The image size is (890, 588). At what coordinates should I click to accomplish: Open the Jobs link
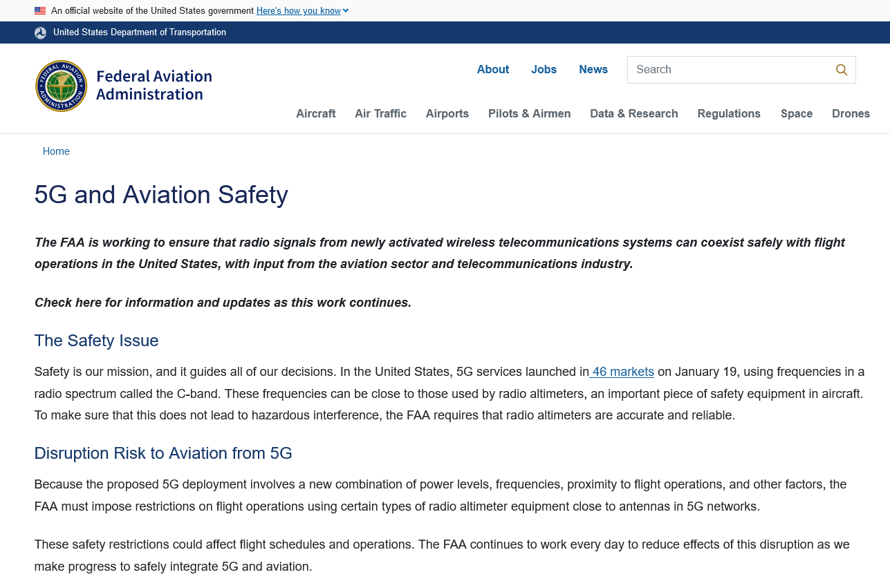coord(544,70)
